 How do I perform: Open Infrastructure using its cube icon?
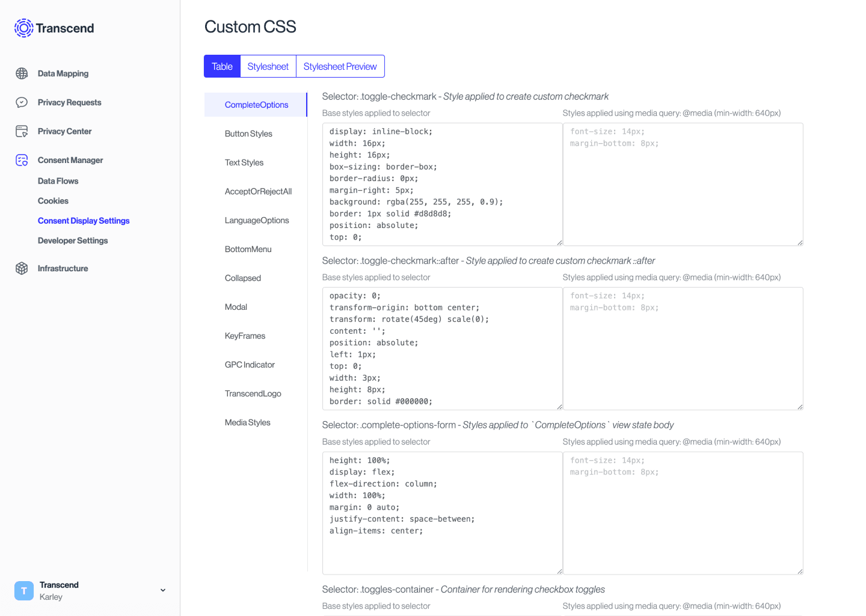pos(22,268)
